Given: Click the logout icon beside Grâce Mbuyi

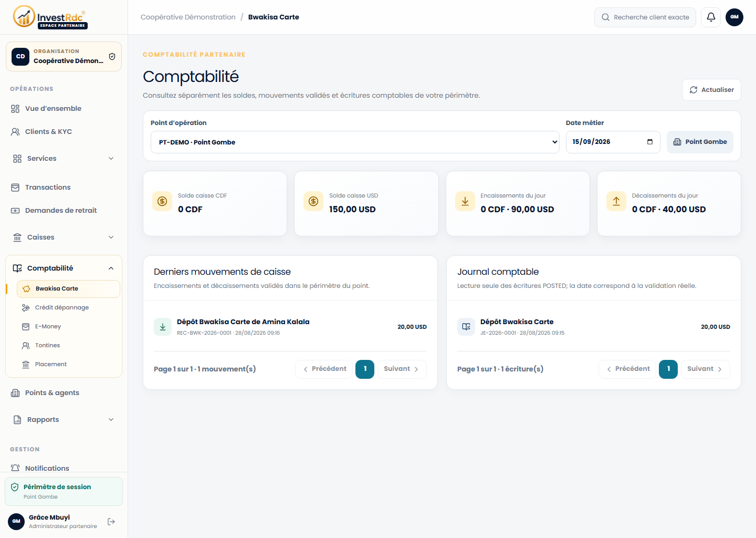Looking at the screenshot, I should (x=111, y=522).
